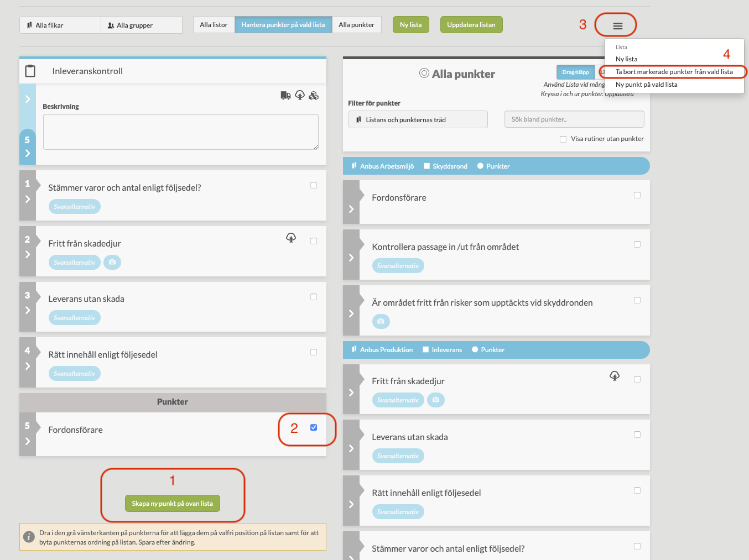Click camera badge under right Fritt från skadedjur
This screenshot has height=560, width=749.
coord(436,400)
